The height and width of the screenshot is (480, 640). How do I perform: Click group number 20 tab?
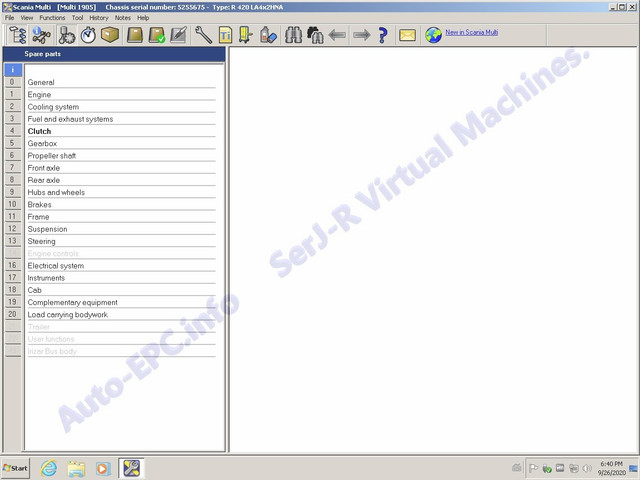(x=13, y=314)
